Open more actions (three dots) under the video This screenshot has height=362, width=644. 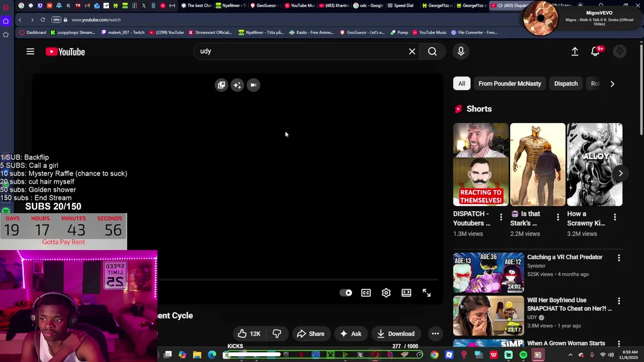pos(435,334)
